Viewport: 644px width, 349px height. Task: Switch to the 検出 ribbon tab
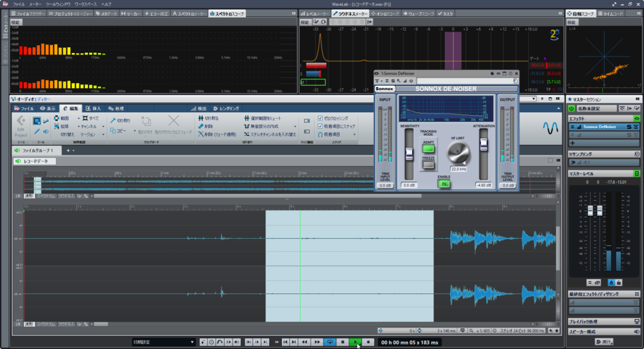pyautogui.click(x=199, y=109)
